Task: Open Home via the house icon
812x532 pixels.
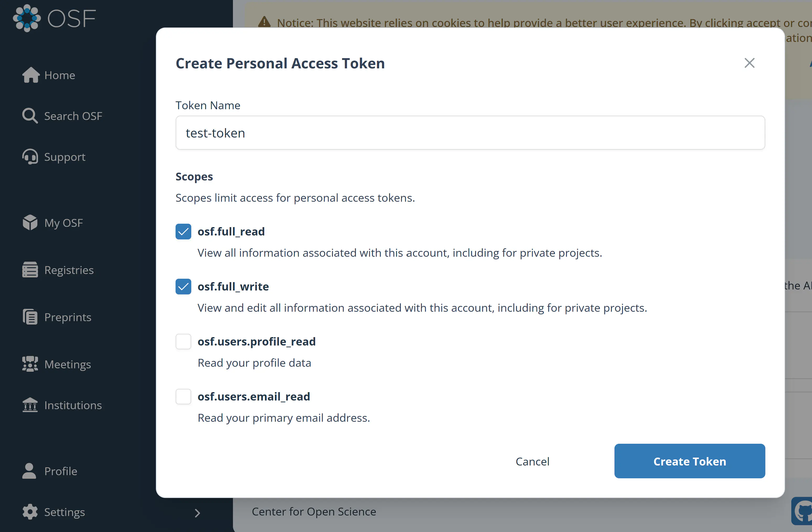Action: (x=31, y=75)
